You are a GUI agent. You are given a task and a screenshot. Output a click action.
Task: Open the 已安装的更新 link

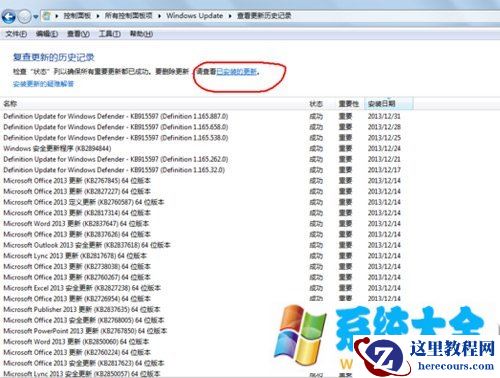pyautogui.click(x=237, y=72)
